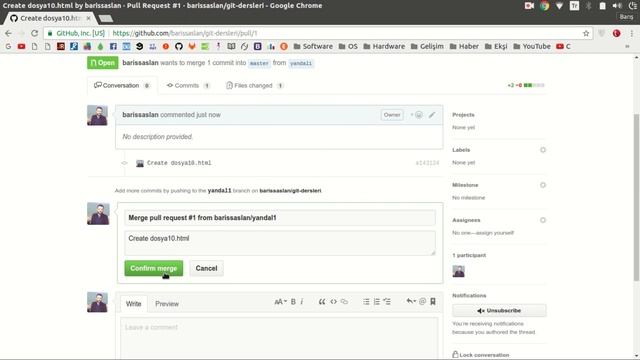
Task: Click the Leave a comment text area
Action: tap(279, 339)
